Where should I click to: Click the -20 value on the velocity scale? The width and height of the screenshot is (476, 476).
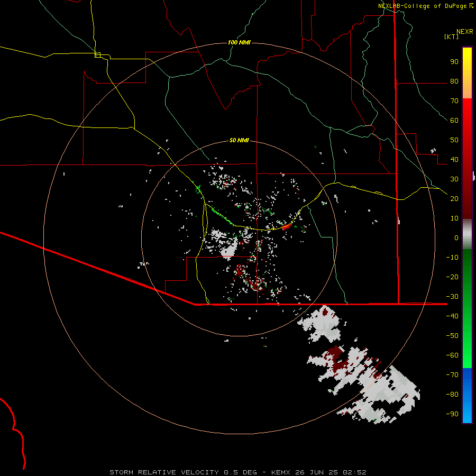tap(452, 277)
